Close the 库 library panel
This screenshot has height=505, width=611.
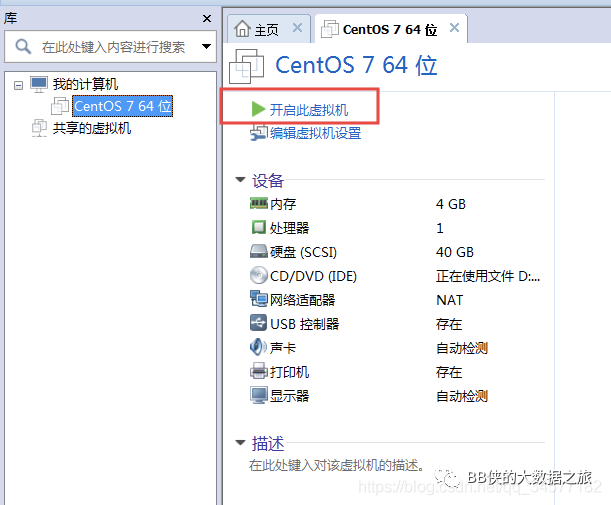point(207,18)
